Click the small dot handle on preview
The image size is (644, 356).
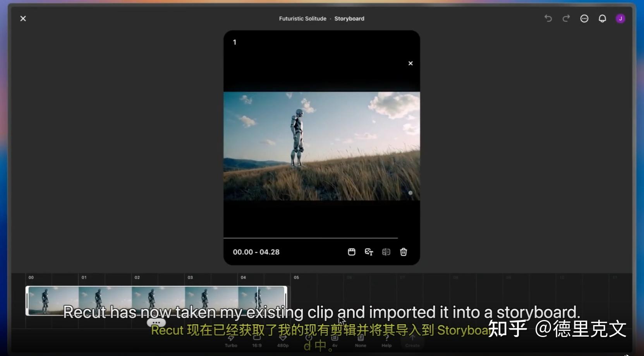(x=410, y=193)
